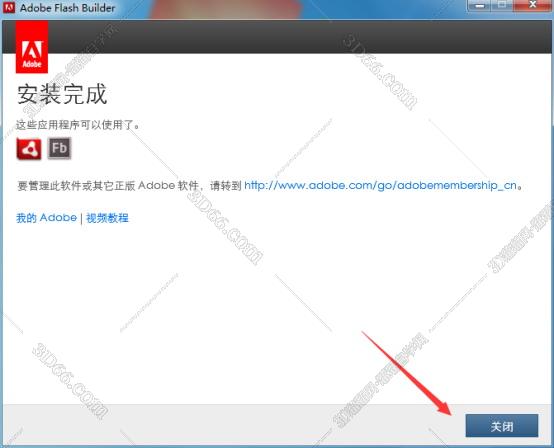The image size is (554, 448).
Task: Click the Fb Flash Builder icon
Action: click(59, 148)
